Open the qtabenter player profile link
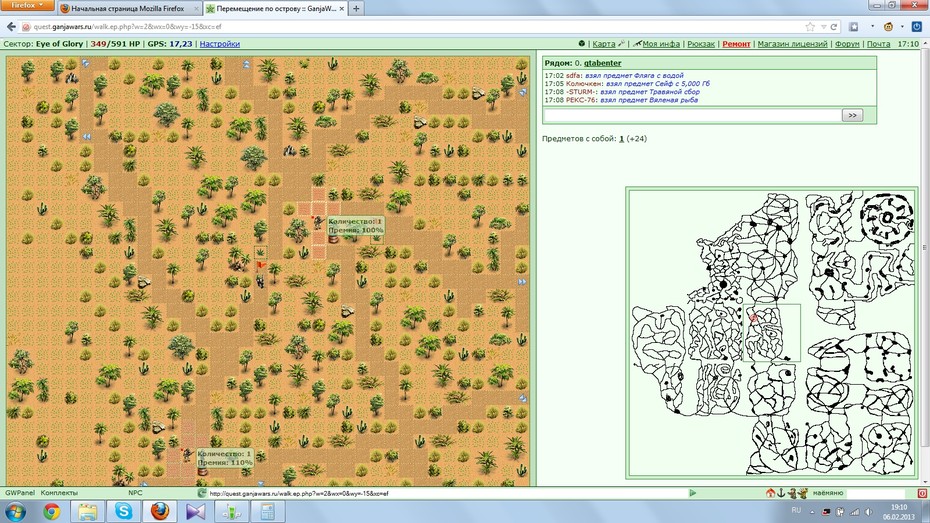This screenshot has height=523, width=930. coord(602,63)
